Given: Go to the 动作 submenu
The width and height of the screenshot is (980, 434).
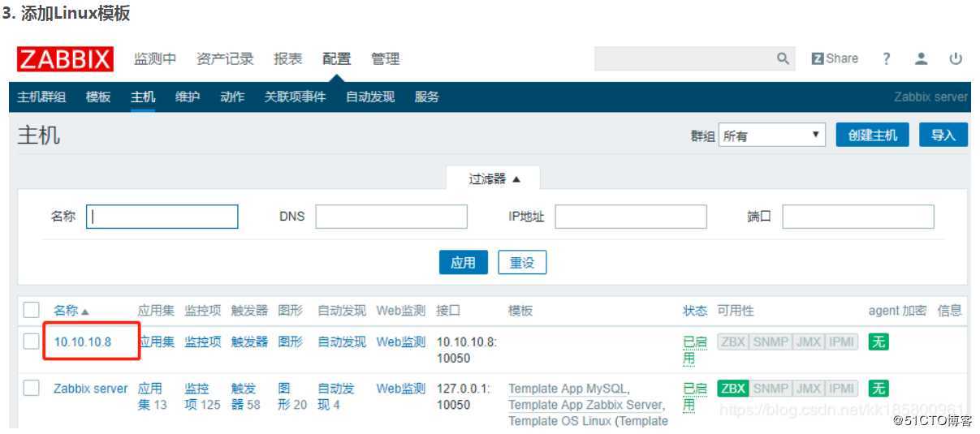Looking at the screenshot, I should click(x=232, y=97).
